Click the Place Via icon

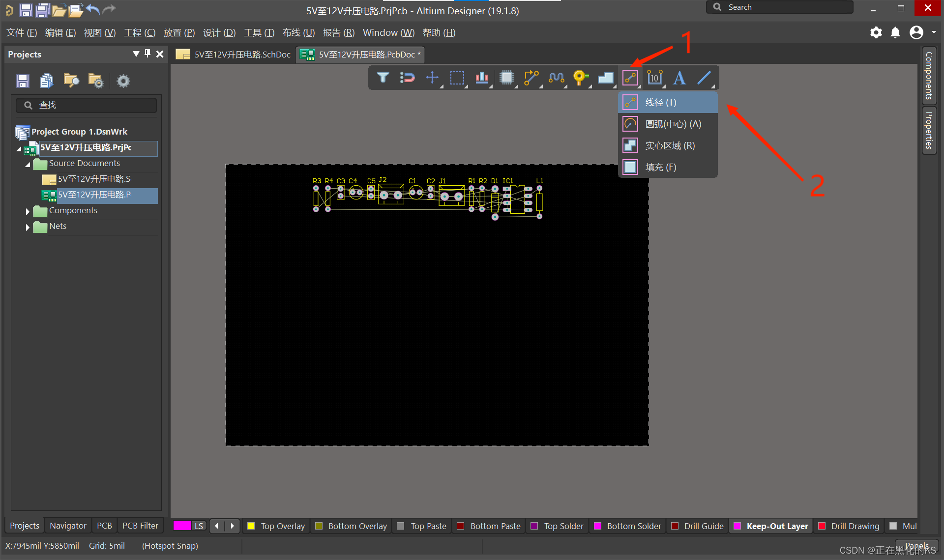tap(580, 78)
